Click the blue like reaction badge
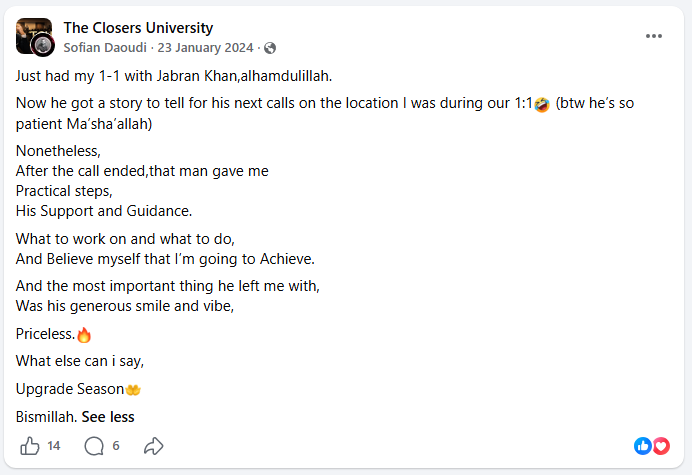Image resolution: width=692 pixels, height=475 pixels. [643, 446]
